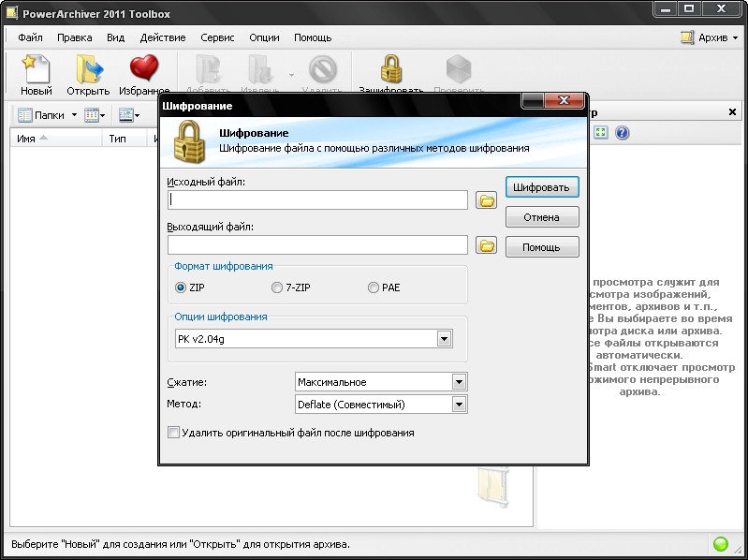Open the Сервис menu
The height and width of the screenshot is (560, 748).
[x=217, y=37]
